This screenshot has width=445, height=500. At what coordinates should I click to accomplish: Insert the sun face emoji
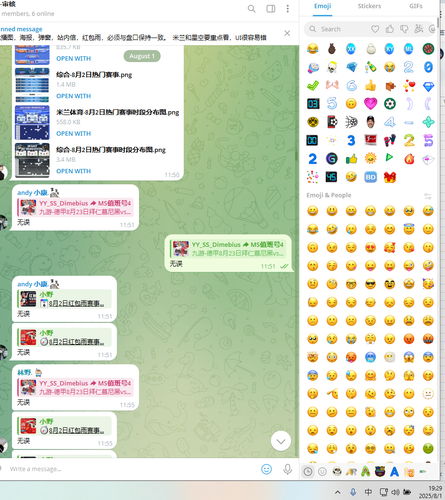click(x=370, y=159)
